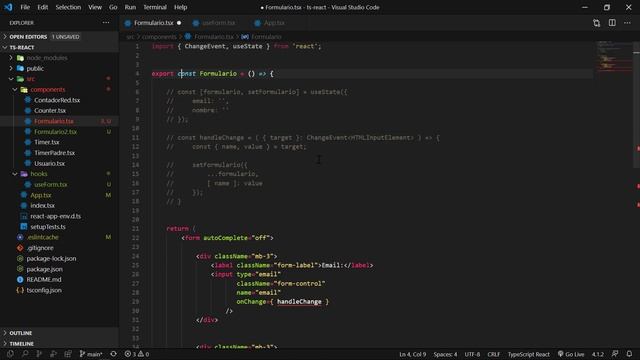Open the Explorer views and more actions ellipsis
This screenshot has height=360, width=640.
[106, 23]
